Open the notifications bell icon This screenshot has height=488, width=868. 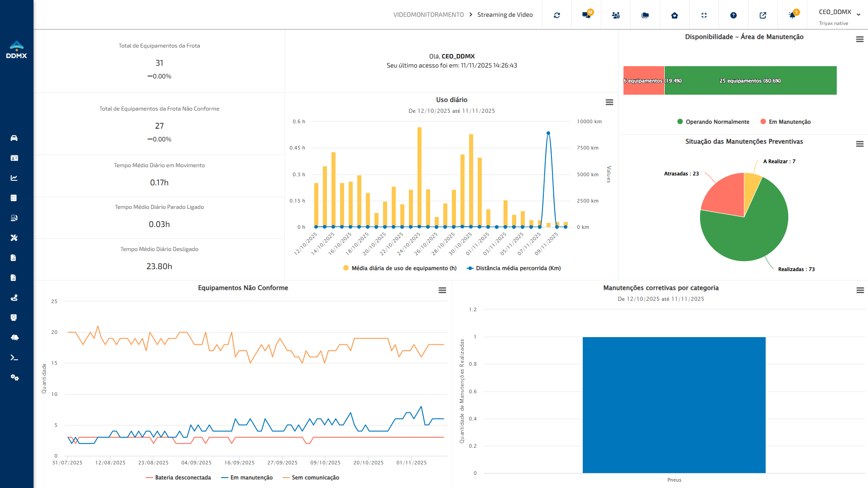(792, 15)
